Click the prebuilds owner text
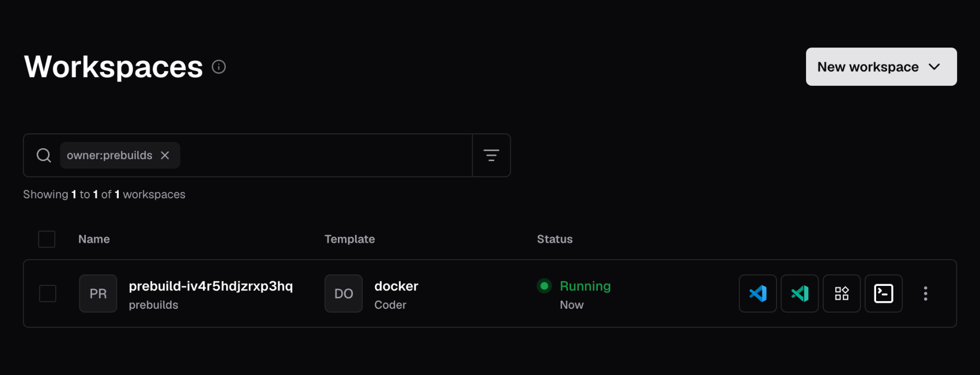This screenshot has width=980, height=375. pyautogui.click(x=153, y=305)
